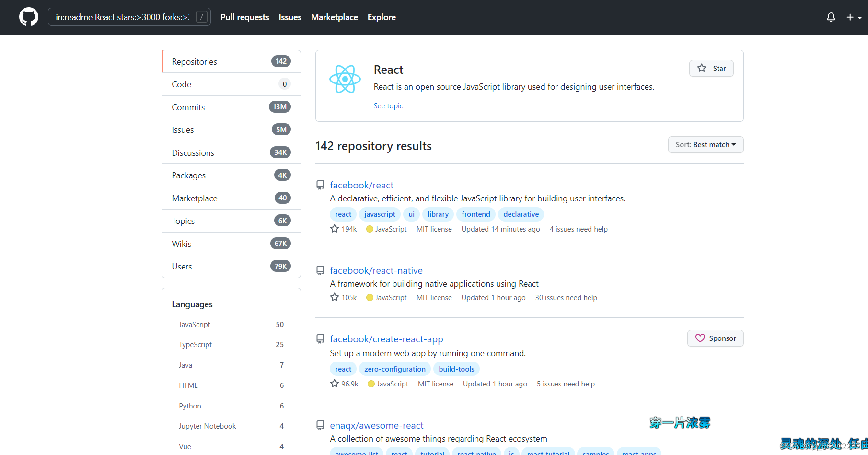Click the notifications bell icon
Image resolution: width=868 pixels, height=455 pixels.
coord(831,17)
